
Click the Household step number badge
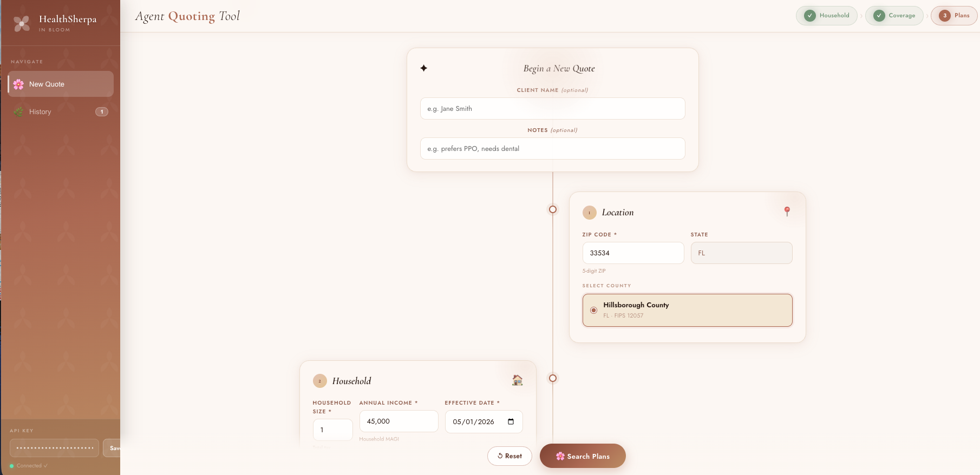click(319, 381)
